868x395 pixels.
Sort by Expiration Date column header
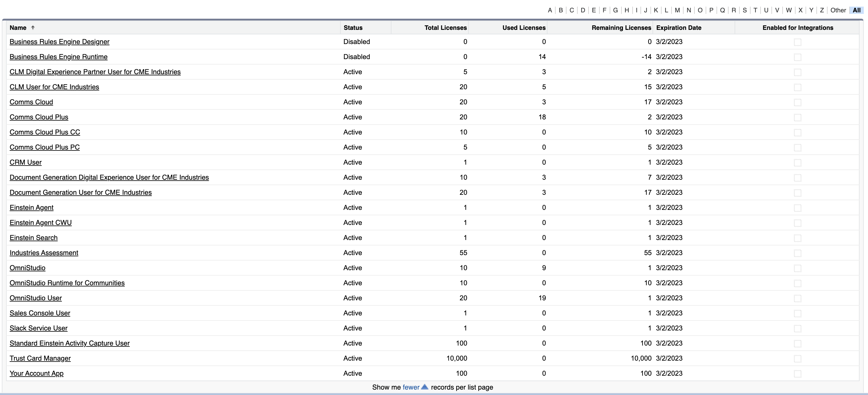[x=679, y=28]
